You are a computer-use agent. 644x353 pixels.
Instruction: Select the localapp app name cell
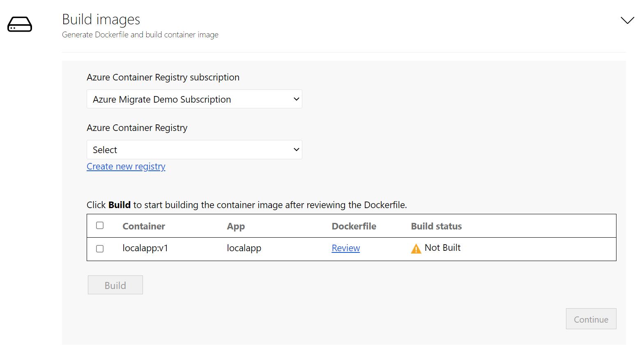pyautogui.click(x=244, y=248)
